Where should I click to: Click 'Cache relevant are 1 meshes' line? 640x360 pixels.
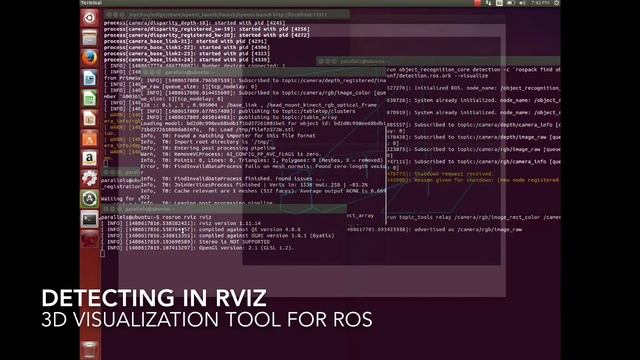263,191
